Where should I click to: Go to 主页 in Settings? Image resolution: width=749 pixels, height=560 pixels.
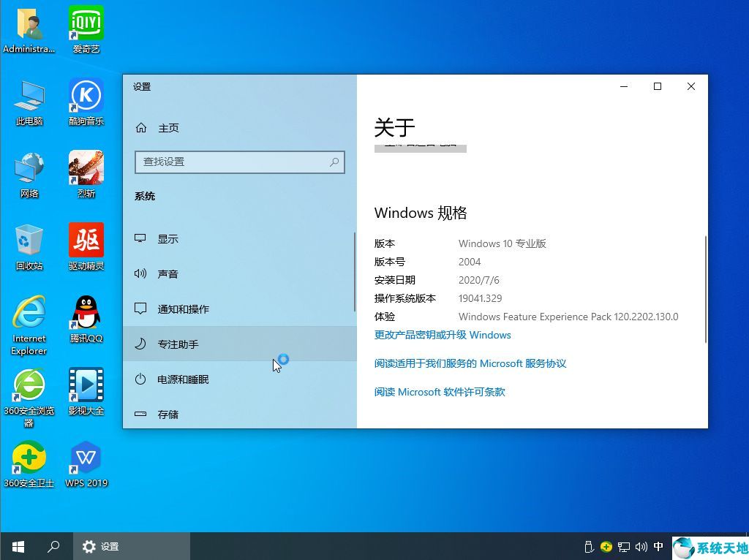click(240, 127)
